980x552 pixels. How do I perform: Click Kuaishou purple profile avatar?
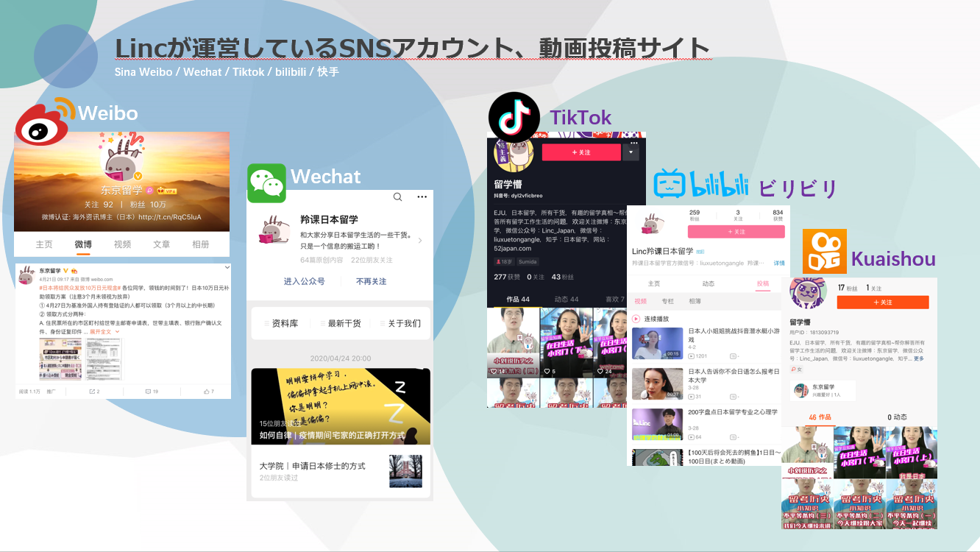point(808,291)
